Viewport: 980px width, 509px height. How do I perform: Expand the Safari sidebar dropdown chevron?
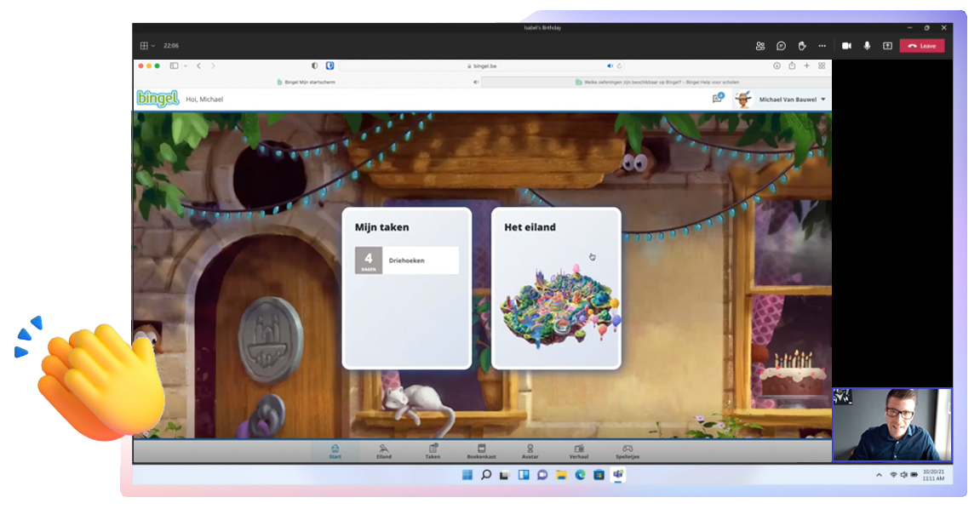pos(185,66)
